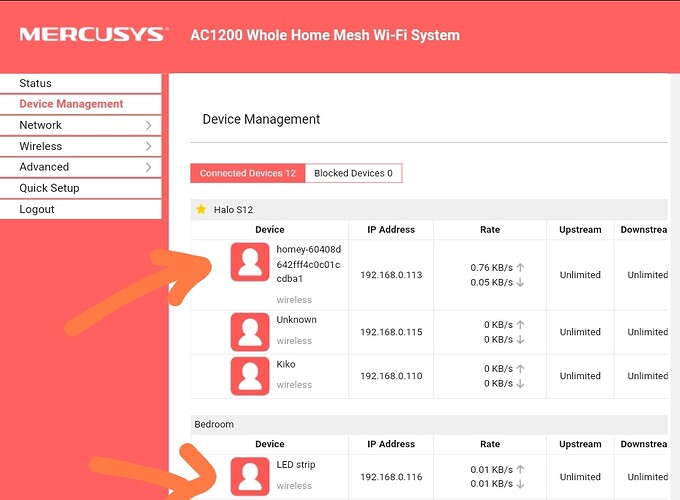
Task: Click IP address 192.168.0.113
Action: click(x=391, y=275)
